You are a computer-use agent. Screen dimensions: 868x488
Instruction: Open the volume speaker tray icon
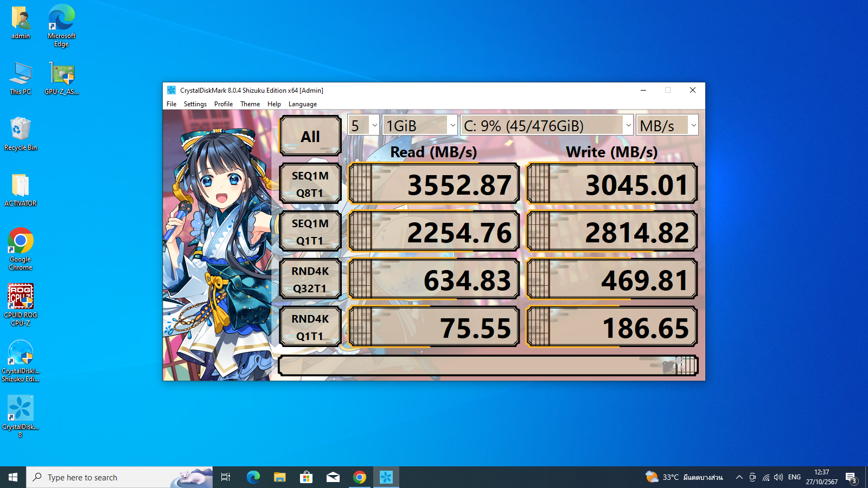[x=778, y=477]
